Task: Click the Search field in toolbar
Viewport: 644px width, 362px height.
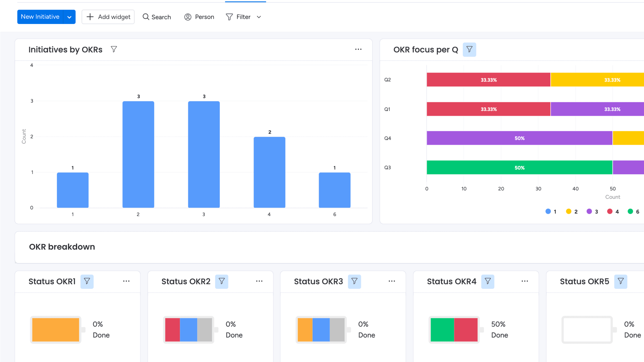Action: pos(157,17)
